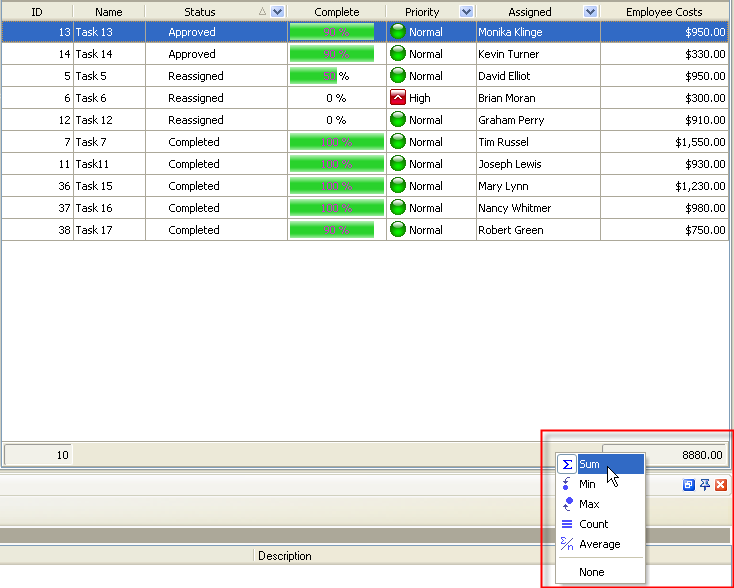Close the panel with the red X icon

[720, 485]
